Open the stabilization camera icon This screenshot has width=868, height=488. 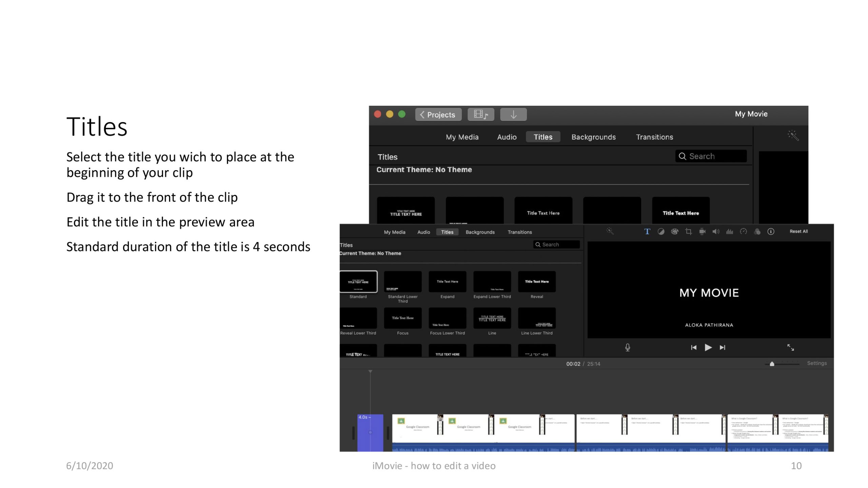[702, 231]
